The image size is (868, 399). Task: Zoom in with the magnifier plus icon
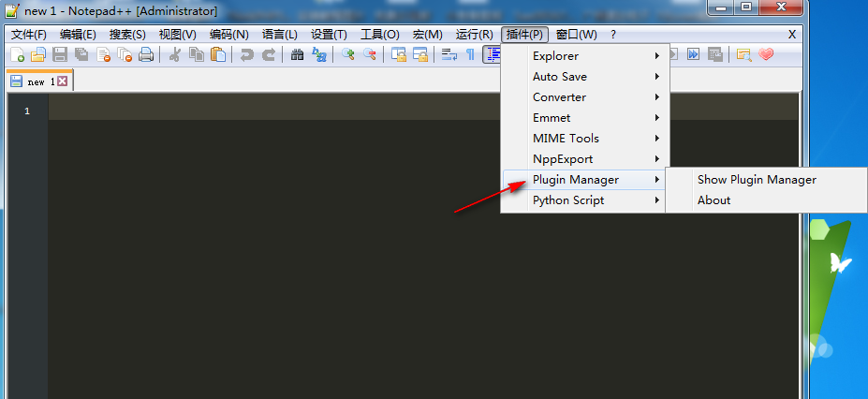coord(348,54)
